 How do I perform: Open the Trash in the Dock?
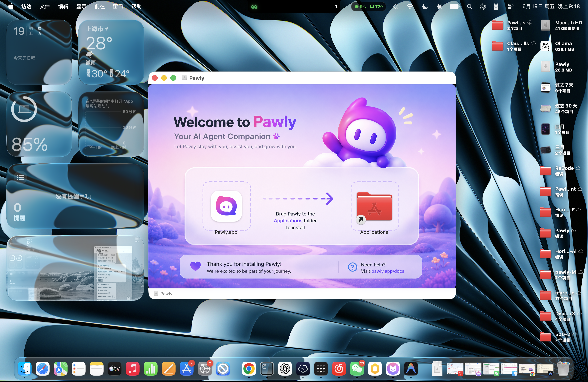pos(563,369)
